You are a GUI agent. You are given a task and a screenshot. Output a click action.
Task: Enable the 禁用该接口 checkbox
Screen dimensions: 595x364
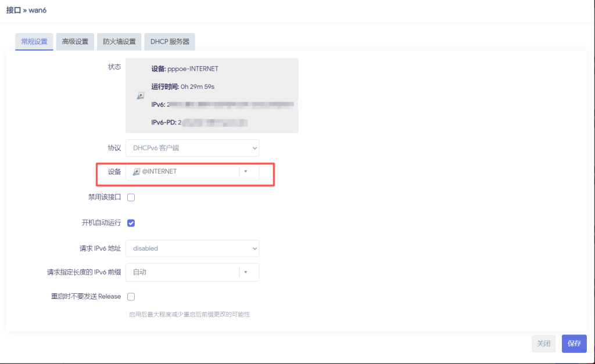pos(131,197)
